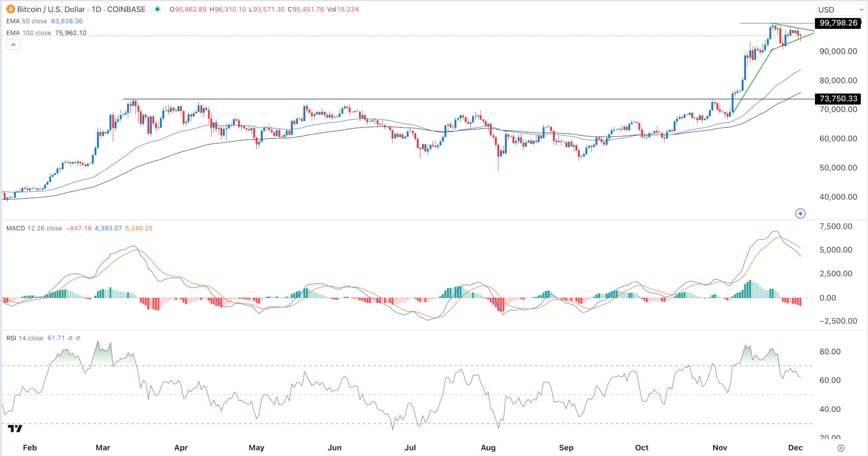Click the blue EMA 50 value 83,838.36
868x456 pixels.
pos(67,20)
